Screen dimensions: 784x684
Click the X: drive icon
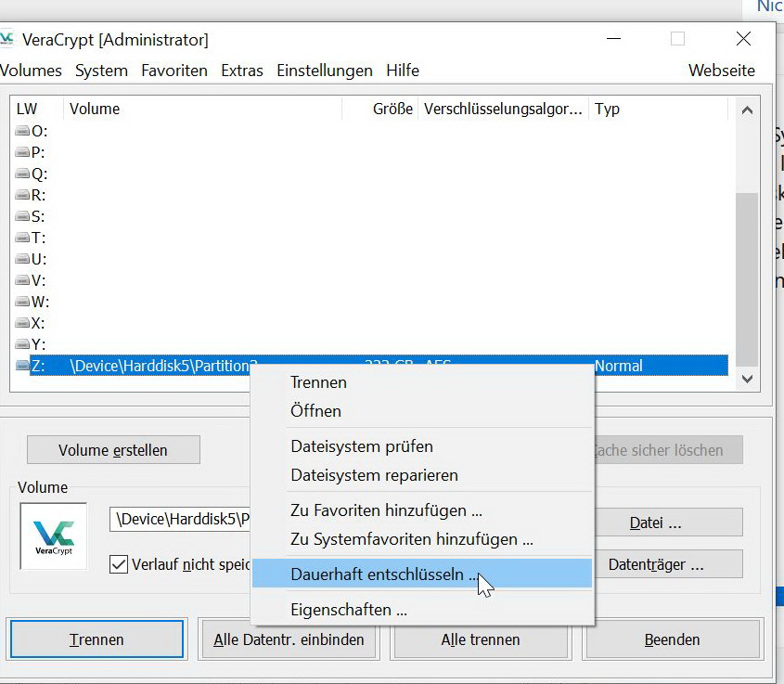tap(22, 322)
